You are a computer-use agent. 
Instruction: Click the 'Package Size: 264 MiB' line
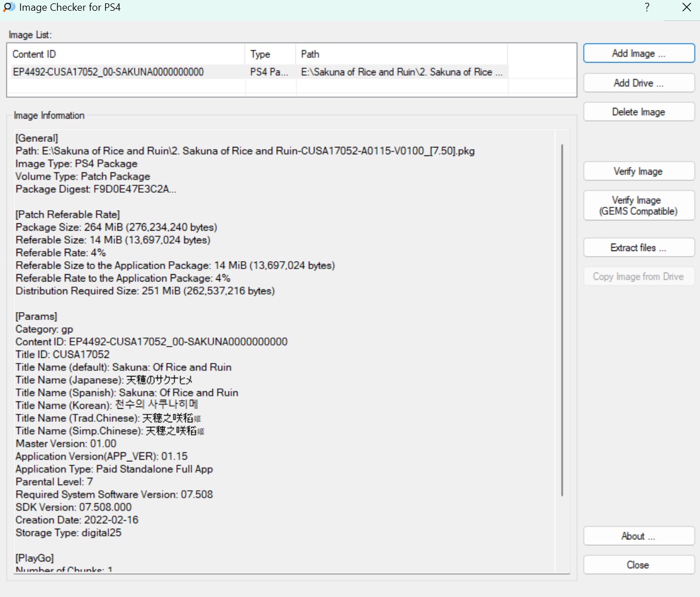116,227
